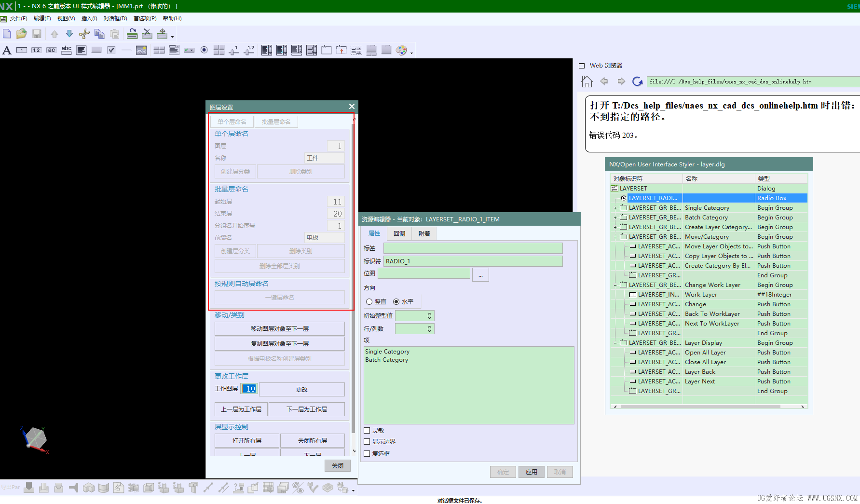This screenshot has width=860, height=504.
Task: Open the bottom toolbar overflow dropdown arrow
Action: tap(353, 490)
